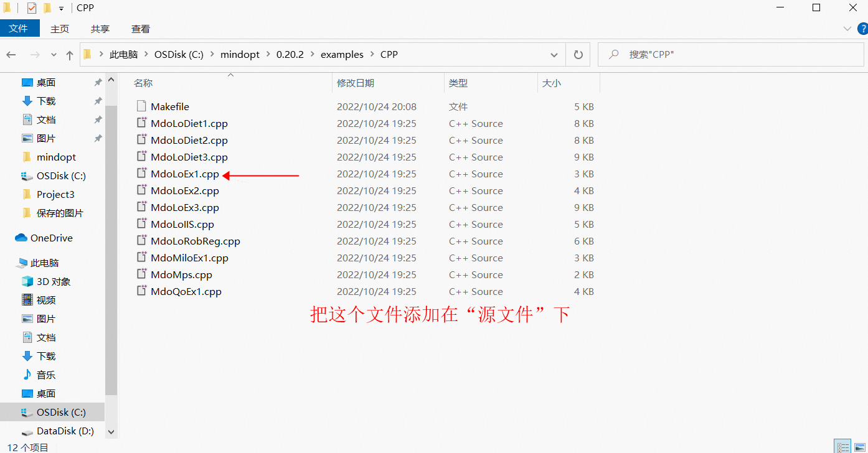Refresh the CPP folder view
868x453 pixels.
(577, 55)
